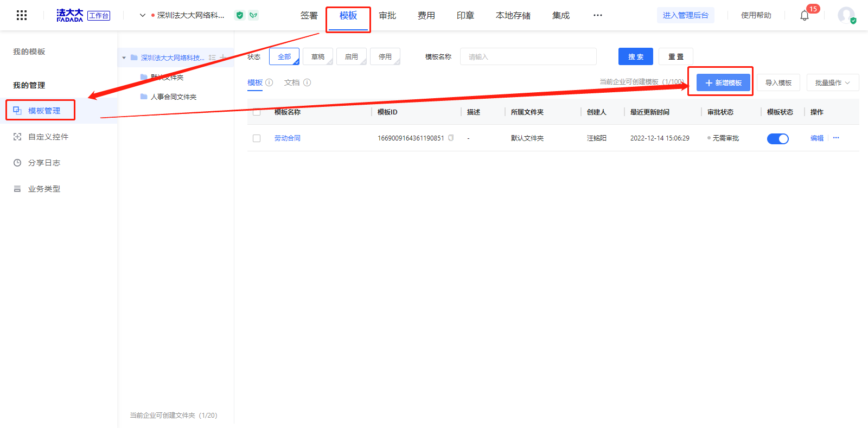Toggle 劳动合同 template status switch
The height and width of the screenshot is (428, 868).
click(777, 139)
